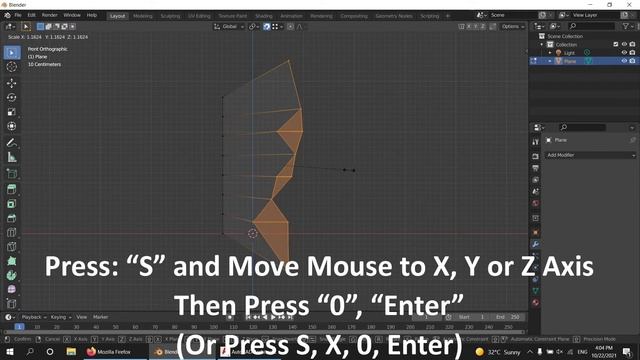
Task: Toggle Z axis mirror button
Action: tap(483, 27)
